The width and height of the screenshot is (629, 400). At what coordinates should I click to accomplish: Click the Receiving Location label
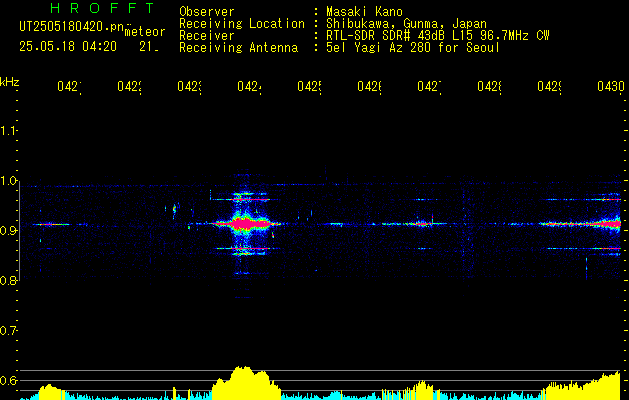(x=242, y=24)
